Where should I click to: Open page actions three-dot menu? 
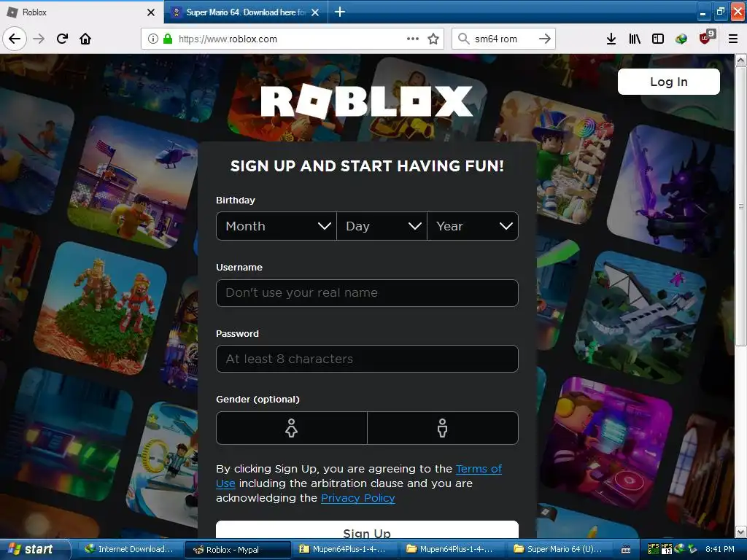coord(413,39)
